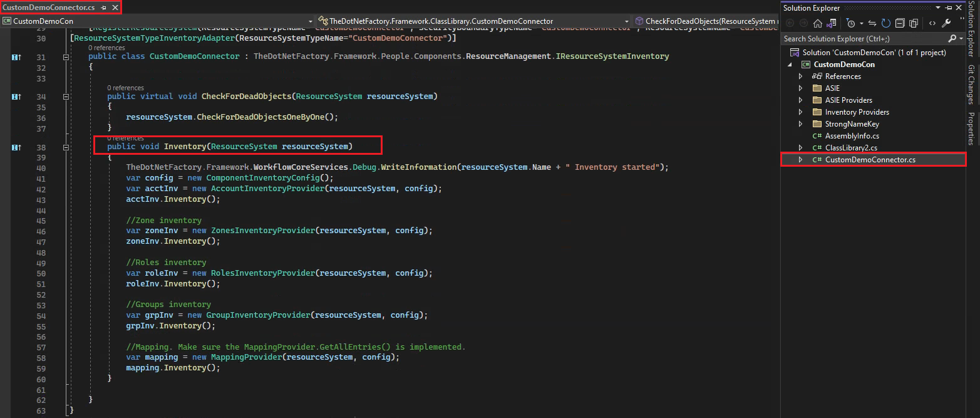
Task: Click the interface implementation glyph on line 31
Action: 16,57
